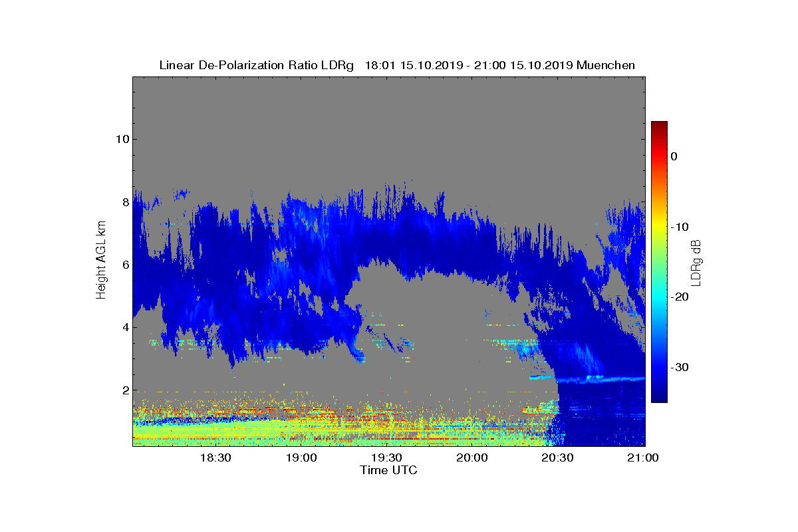Image resolution: width=798 pixels, height=532 pixels.
Task: Click the 19:30 time tick label
Action: 386,458
